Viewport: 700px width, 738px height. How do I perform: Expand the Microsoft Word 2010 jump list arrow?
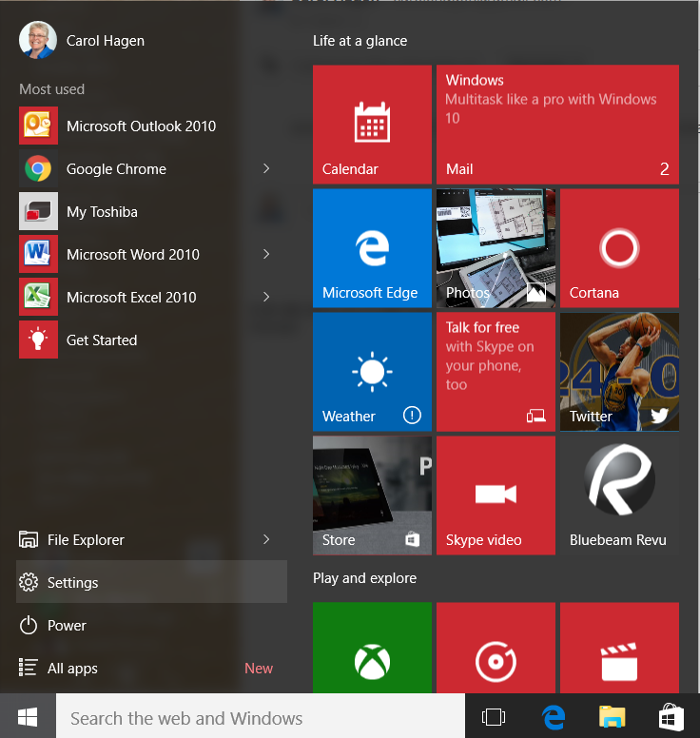(x=266, y=254)
